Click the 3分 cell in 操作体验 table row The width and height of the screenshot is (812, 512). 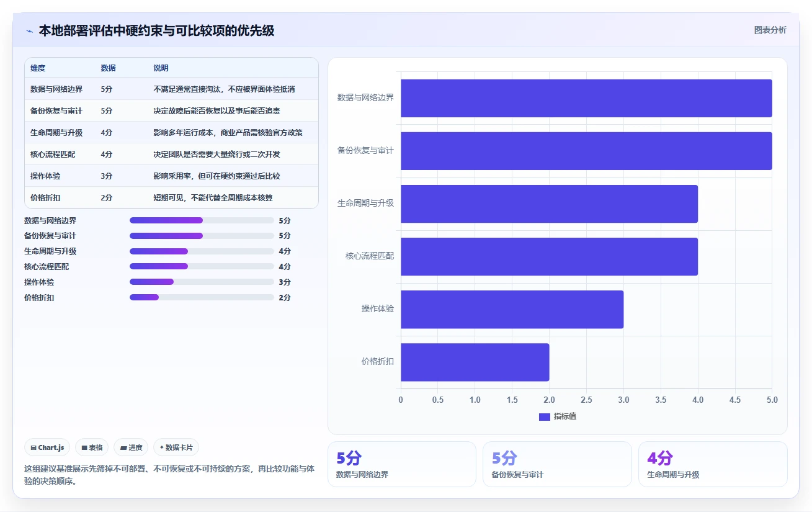click(x=106, y=176)
